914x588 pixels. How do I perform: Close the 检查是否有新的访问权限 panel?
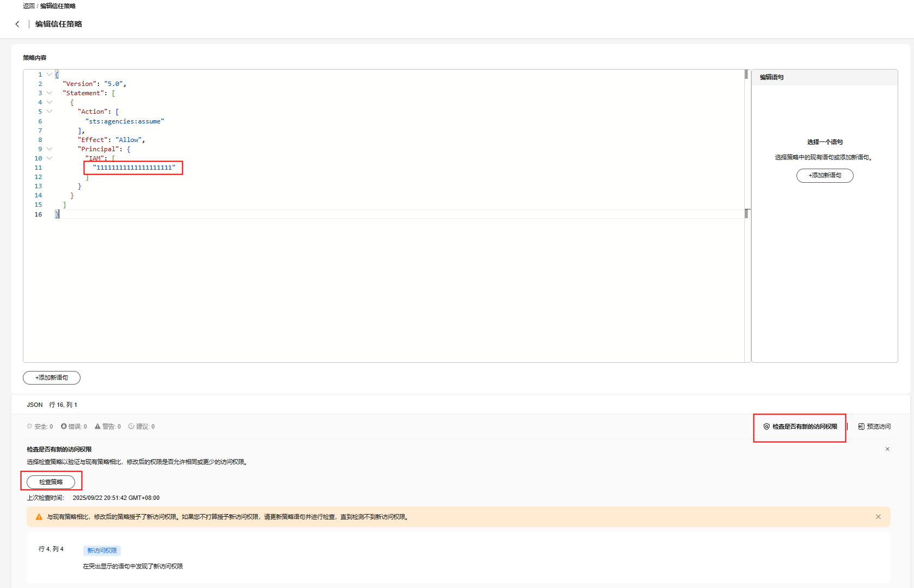[x=887, y=449]
